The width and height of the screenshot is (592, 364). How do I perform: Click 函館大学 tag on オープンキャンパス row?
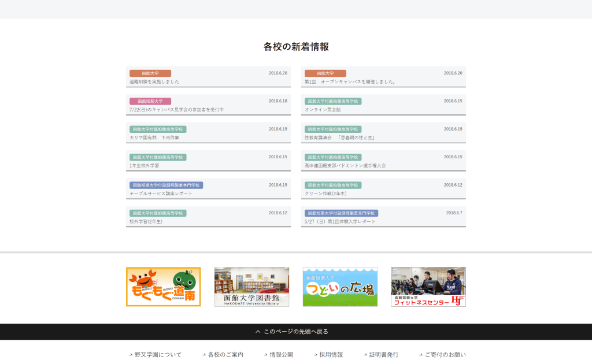[x=325, y=73]
